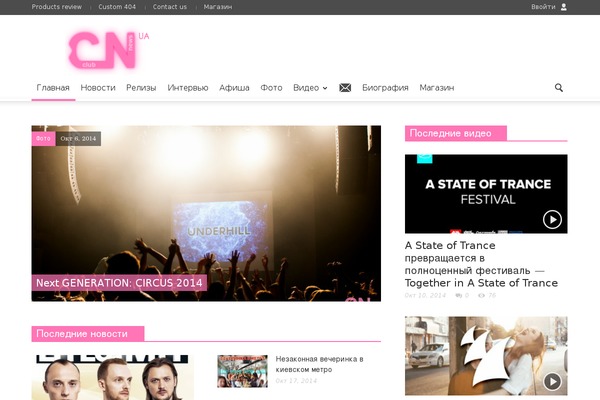
Task: Open the Незаконная вечеринка metro thumbnail
Action: [242, 371]
